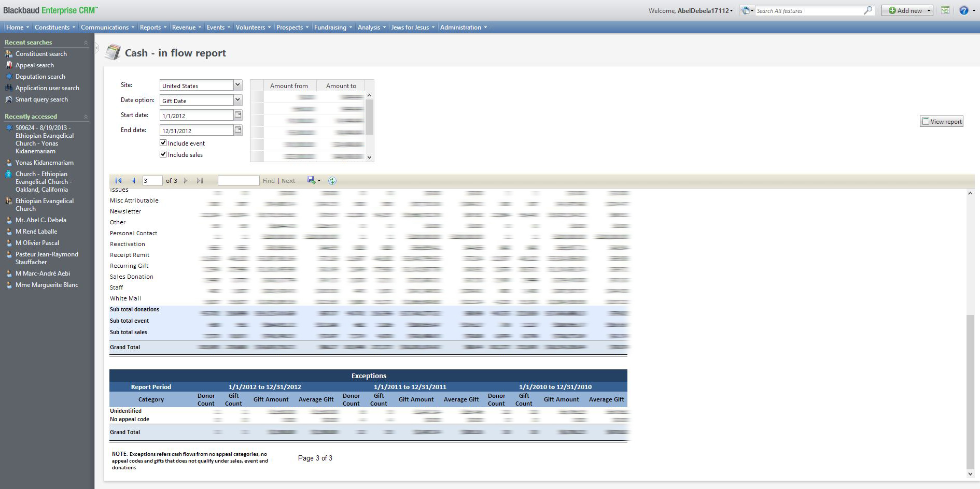Expand the Site dropdown
Image resolution: width=980 pixels, height=489 pixels.
pyautogui.click(x=237, y=85)
